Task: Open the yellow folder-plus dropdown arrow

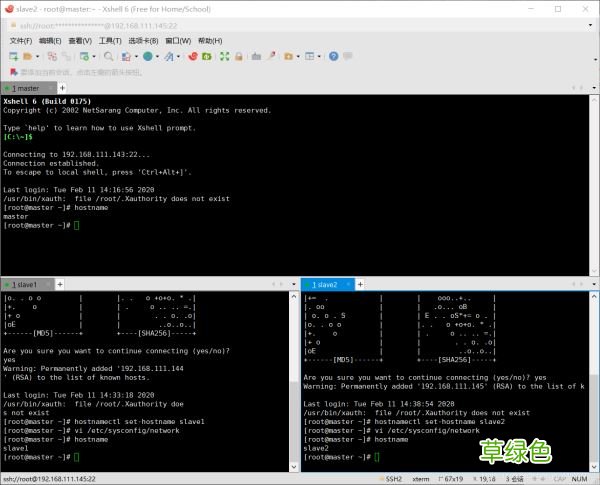Action: (x=298, y=57)
